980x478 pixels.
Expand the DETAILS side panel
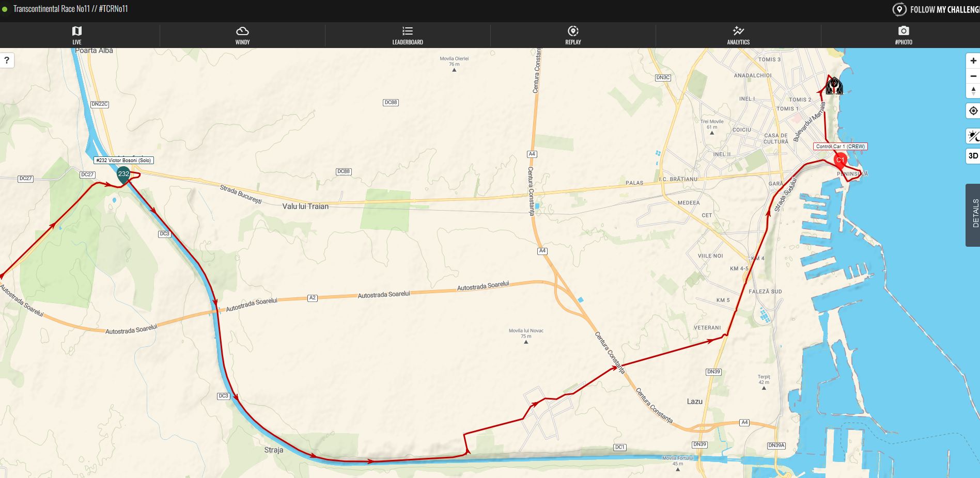pos(973,215)
